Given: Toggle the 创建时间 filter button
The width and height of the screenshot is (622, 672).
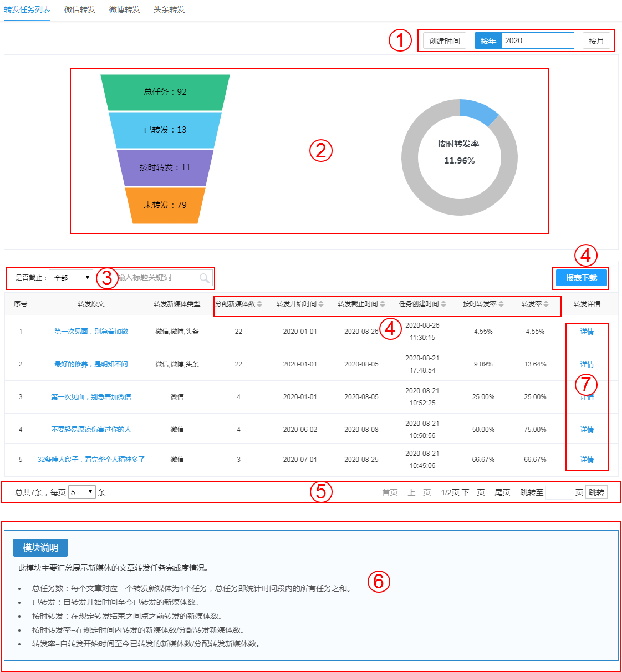Looking at the screenshot, I should pos(444,41).
